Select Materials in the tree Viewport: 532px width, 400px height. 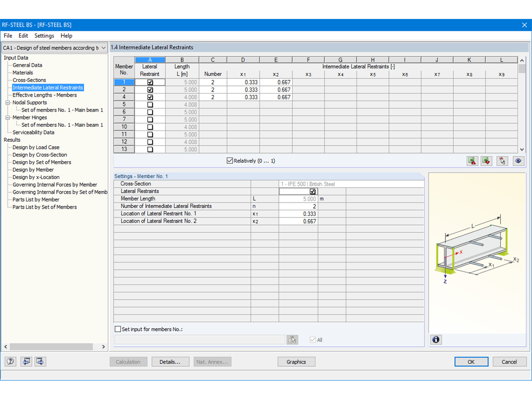23,73
